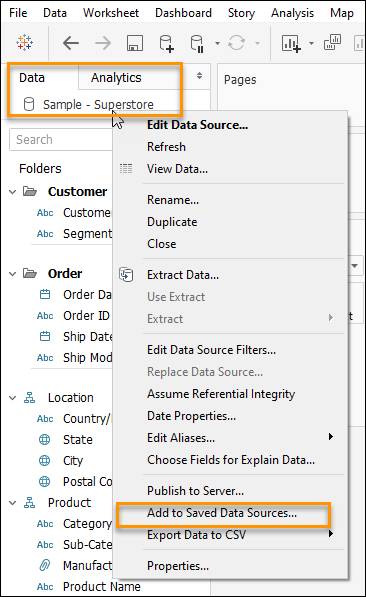The image size is (366, 597).
Task: Click the View Data grid icon
Action: point(126,168)
